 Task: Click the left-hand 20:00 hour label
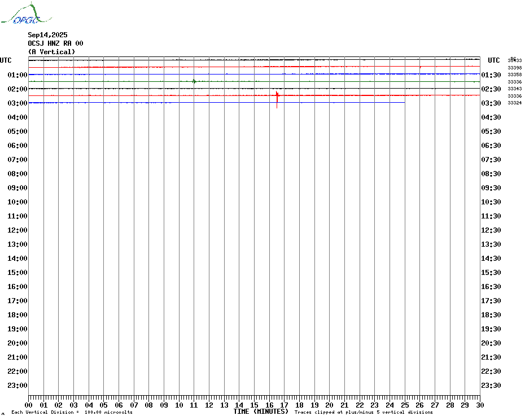coord(17,343)
